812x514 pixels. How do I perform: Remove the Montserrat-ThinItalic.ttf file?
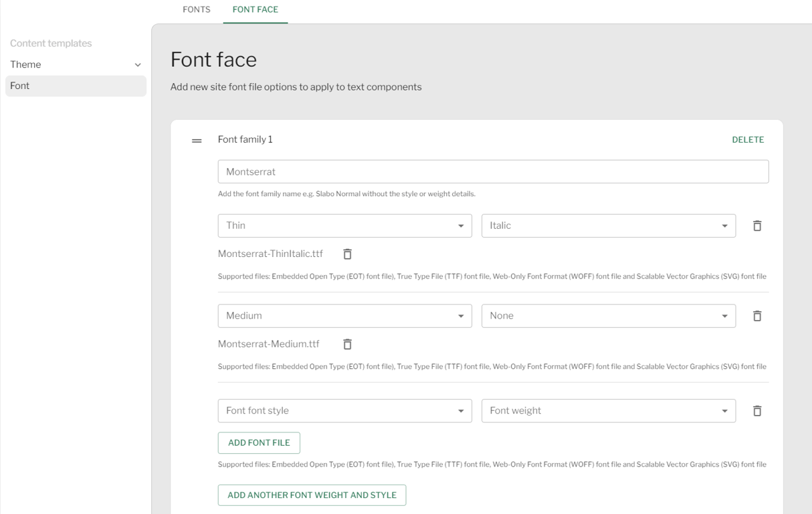[347, 254]
